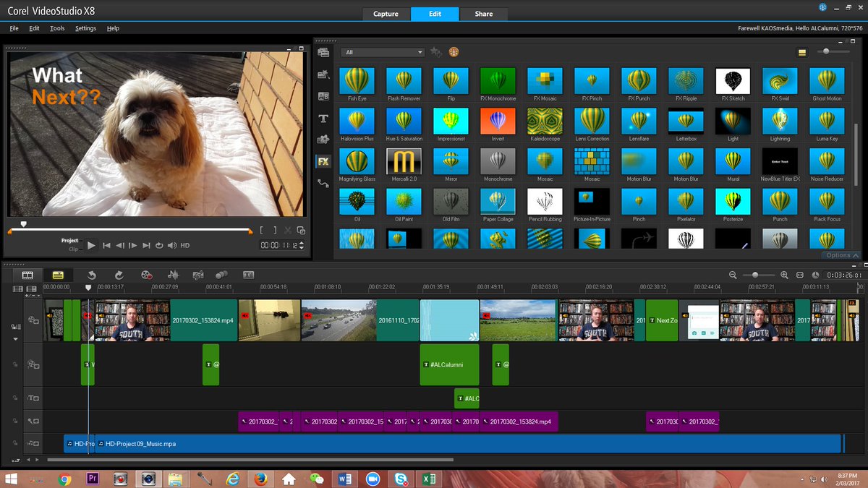Open the Media library panel icon
The width and height of the screenshot is (868, 488).
coord(323,52)
